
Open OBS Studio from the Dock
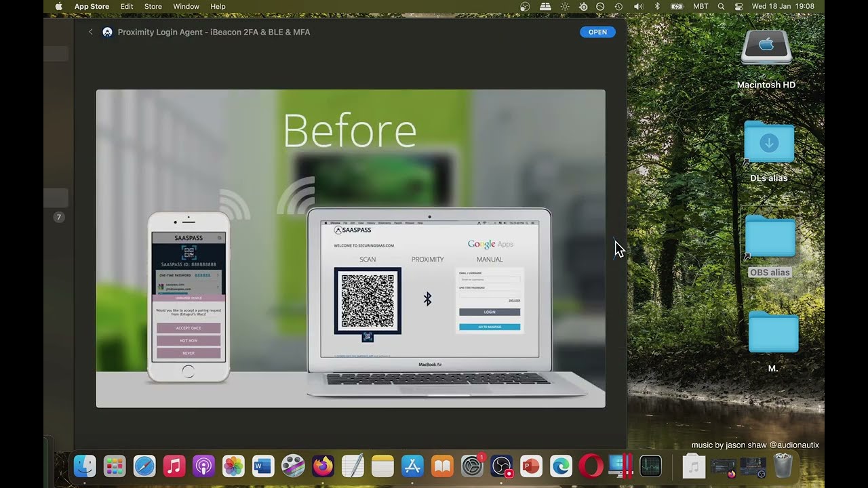pyautogui.click(x=501, y=466)
